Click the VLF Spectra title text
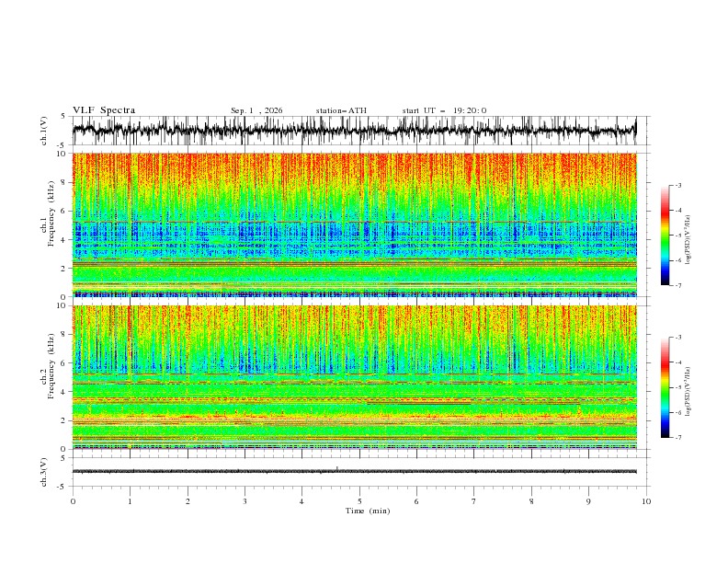 (104, 110)
